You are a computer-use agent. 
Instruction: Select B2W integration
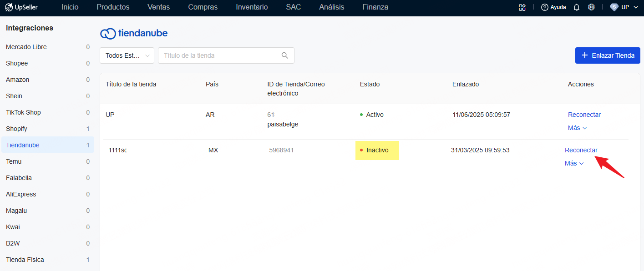(x=48, y=243)
